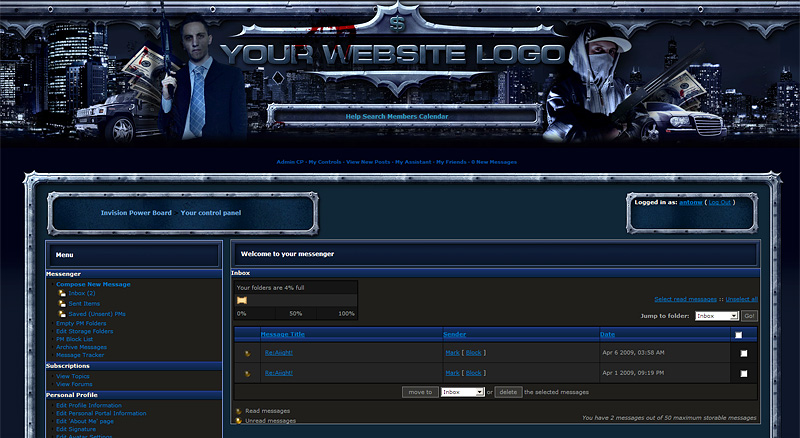Click Block in the Apr 6 2009 row
The width and height of the screenshot is (800, 438).
473,353
